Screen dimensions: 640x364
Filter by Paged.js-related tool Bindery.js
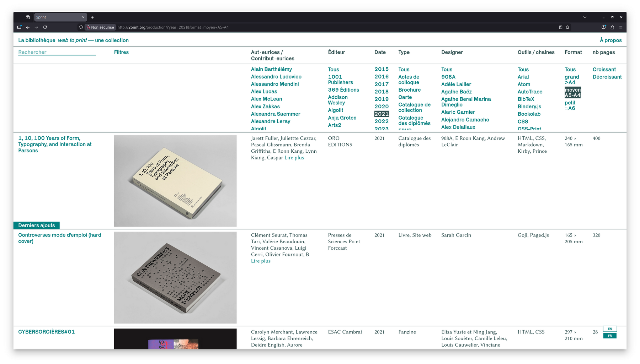[x=529, y=107]
